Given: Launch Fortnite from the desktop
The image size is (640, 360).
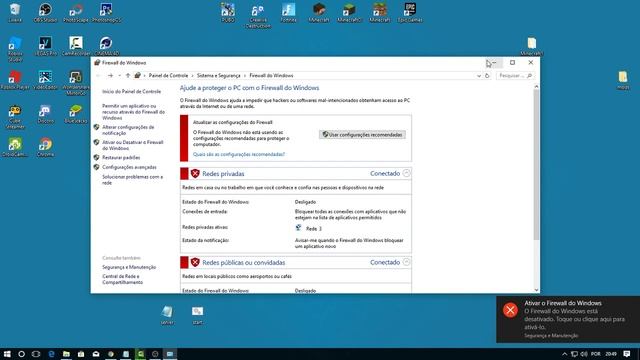Looking at the screenshot, I should (x=288, y=12).
